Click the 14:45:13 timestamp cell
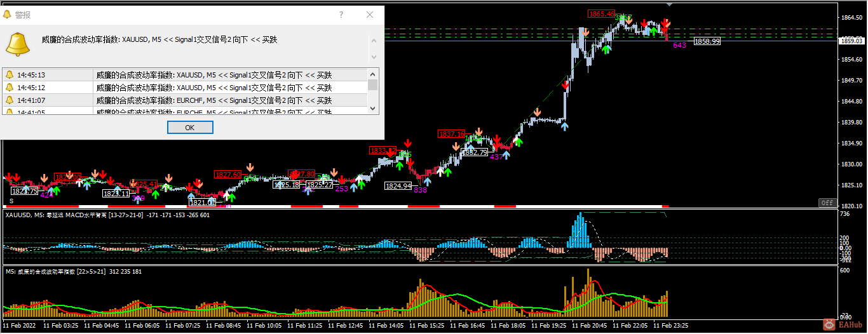 [x=31, y=75]
